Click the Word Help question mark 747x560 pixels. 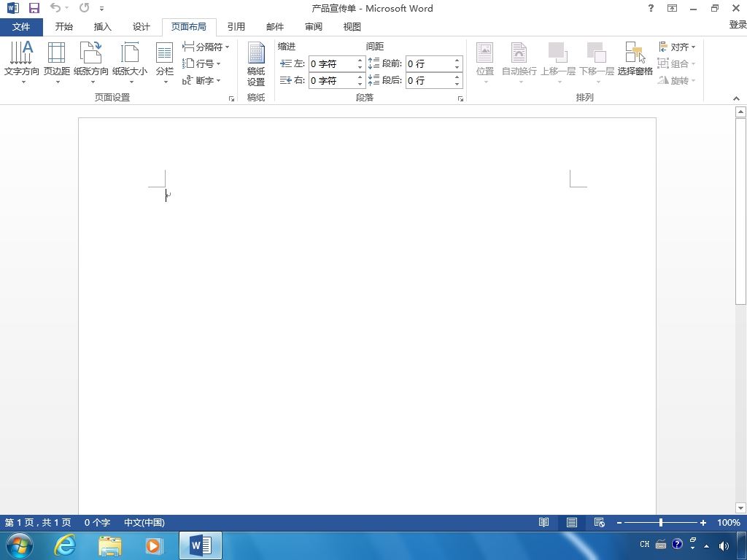pyautogui.click(x=651, y=8)
